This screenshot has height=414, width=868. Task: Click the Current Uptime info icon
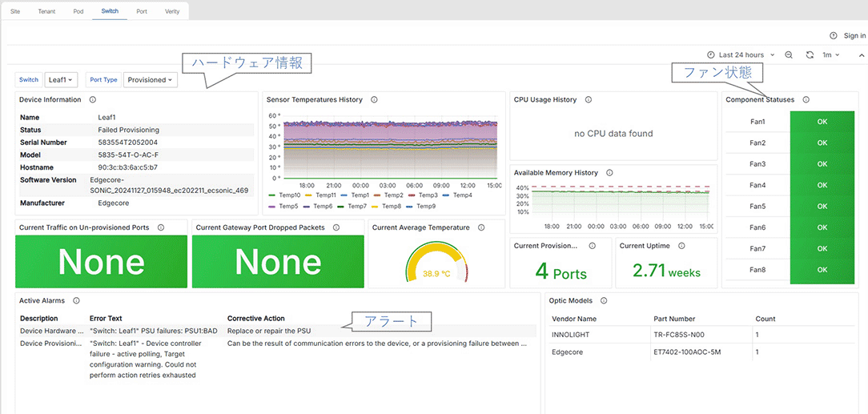(681, 245)
